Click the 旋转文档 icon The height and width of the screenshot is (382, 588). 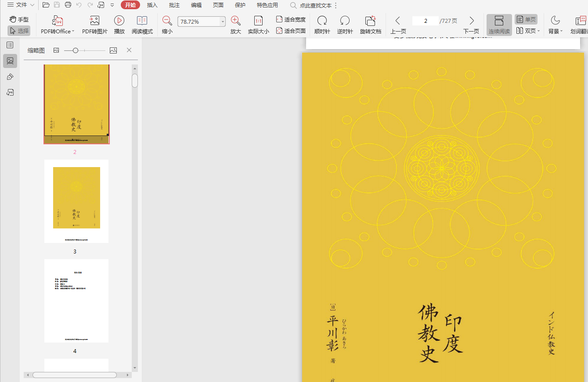coord(370,21)
